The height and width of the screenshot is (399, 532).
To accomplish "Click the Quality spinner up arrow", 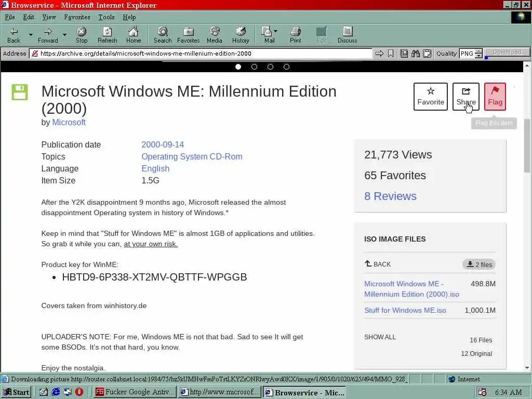I will click(478, 51).
